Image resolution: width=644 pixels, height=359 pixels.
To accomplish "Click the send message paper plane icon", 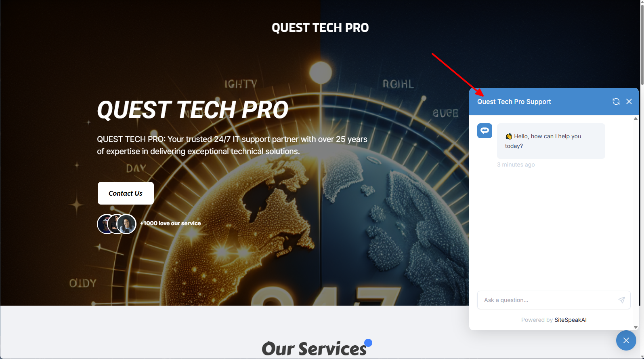I will [x=622, y=300].
